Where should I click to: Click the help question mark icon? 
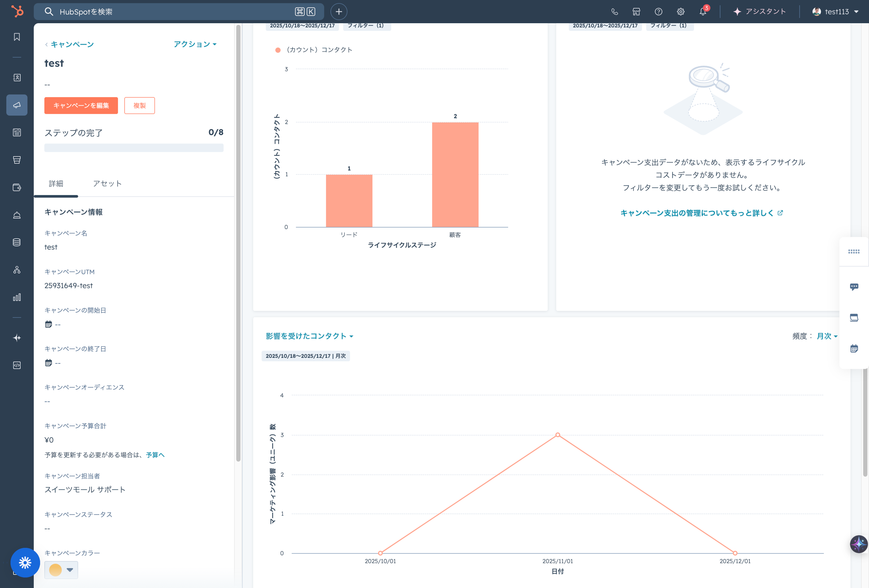click(659, 12)
